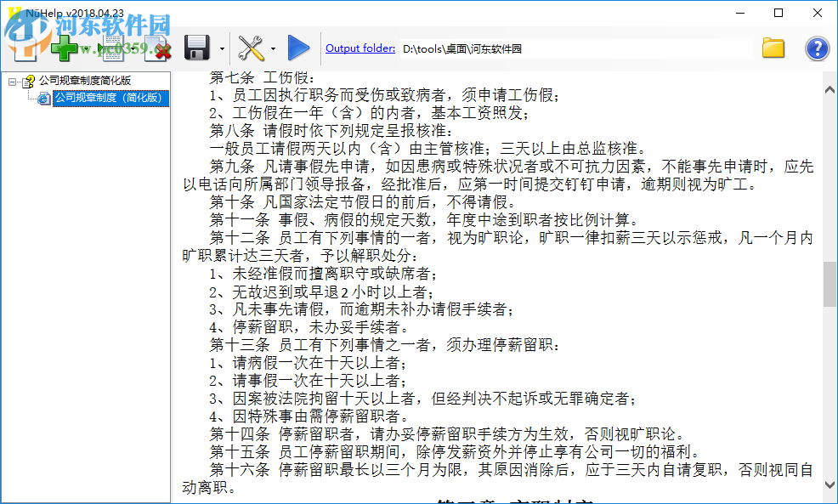The height and width of the screenshot is (504, 838).
Task: Click the scrollbar up arrow
Action: click(830, 90)
